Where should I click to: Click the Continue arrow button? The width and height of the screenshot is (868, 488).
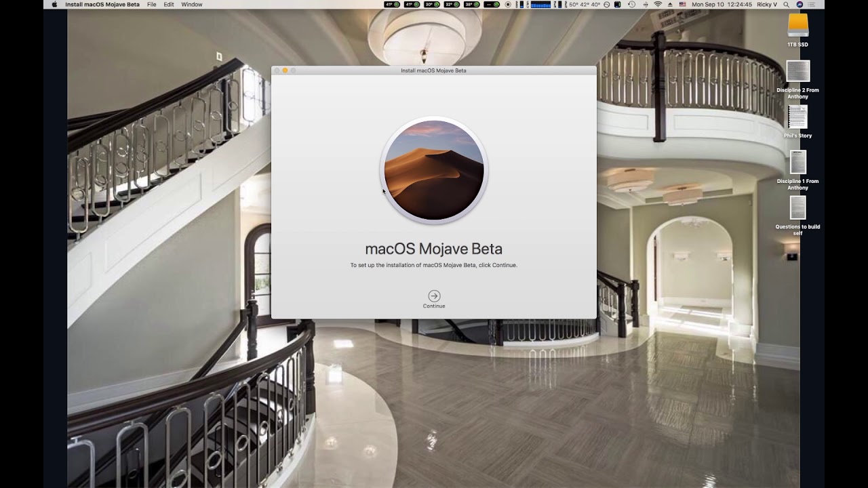(434, 296)
